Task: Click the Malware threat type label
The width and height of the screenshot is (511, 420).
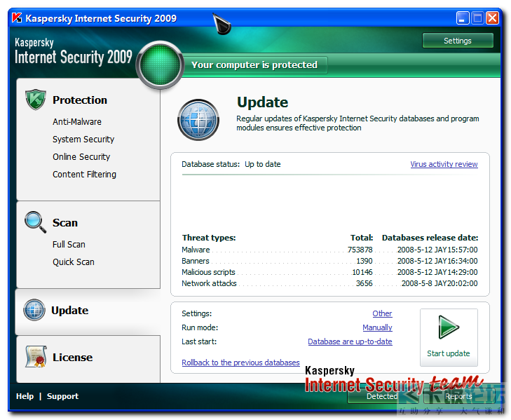Action: point(196,250)
